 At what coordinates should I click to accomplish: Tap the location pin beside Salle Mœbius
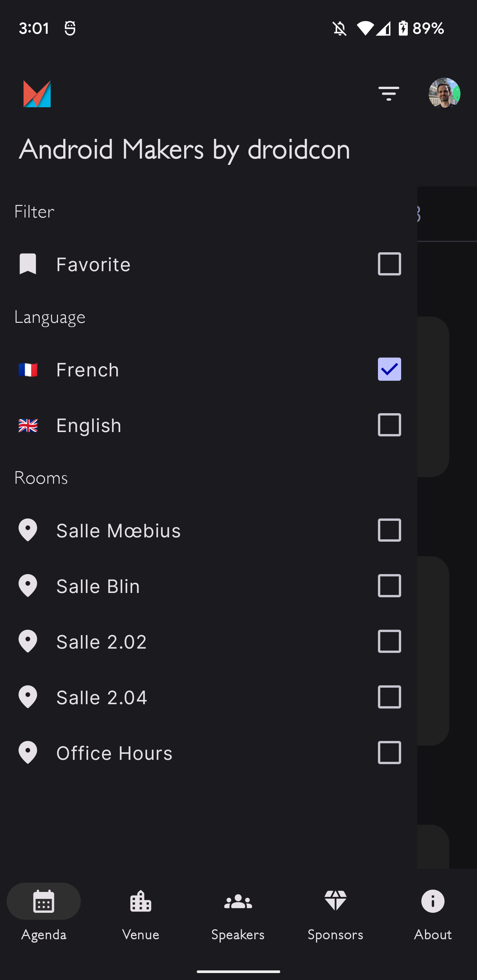(28, 530)
